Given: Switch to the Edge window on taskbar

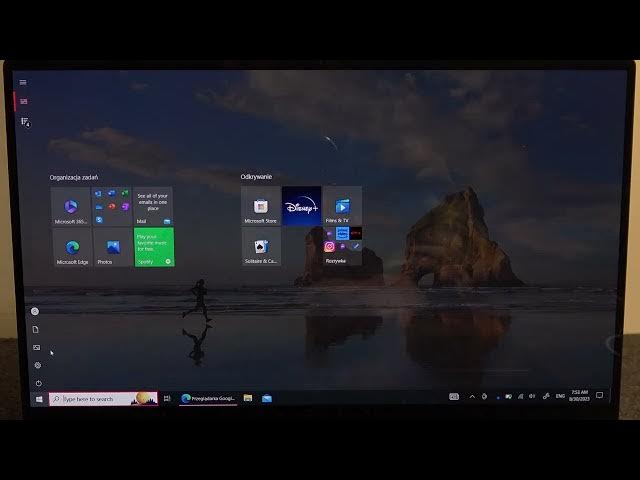Looking at the screenshot, I should pos(208,398).
